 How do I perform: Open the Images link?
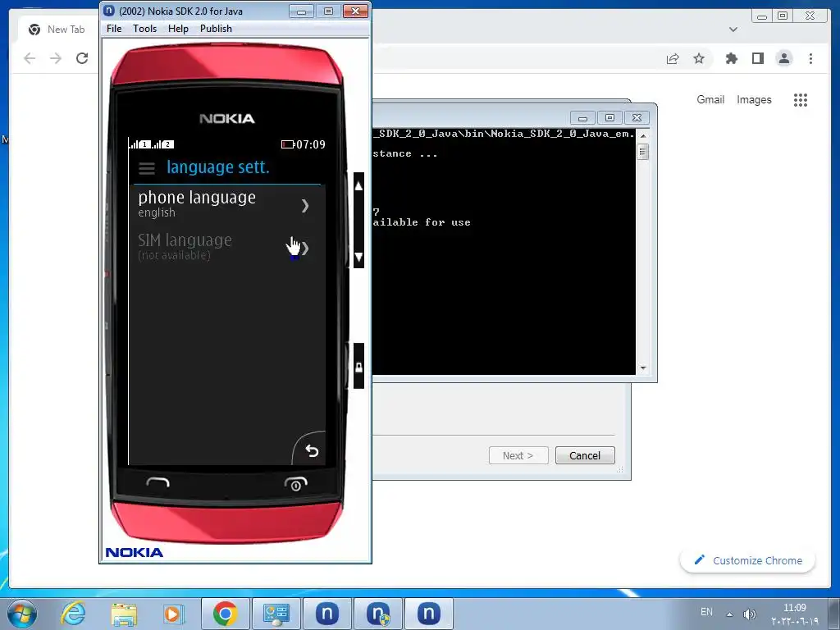[x=754, y=99]
